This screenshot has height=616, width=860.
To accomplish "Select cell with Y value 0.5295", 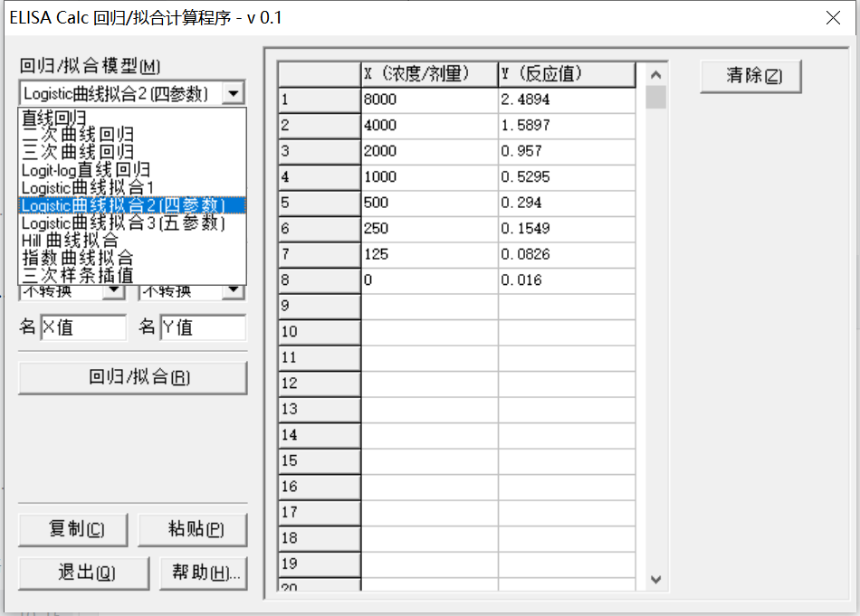I will tap(567, 177).
